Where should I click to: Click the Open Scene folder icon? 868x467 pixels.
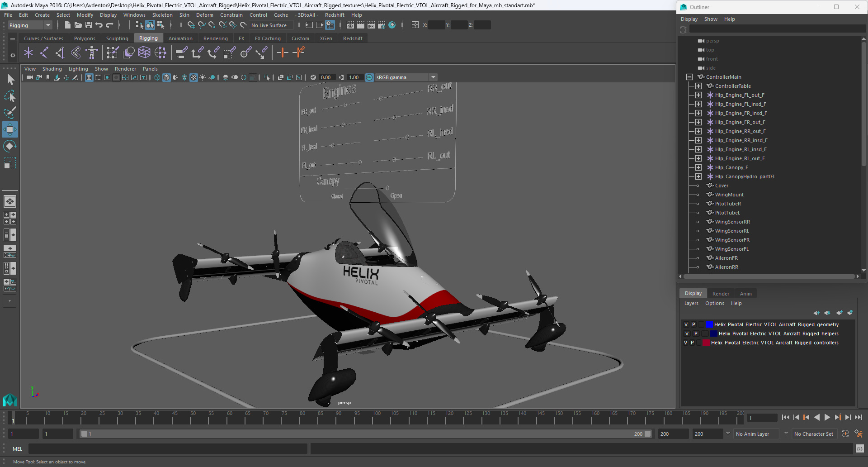click(x=78, y=25)
